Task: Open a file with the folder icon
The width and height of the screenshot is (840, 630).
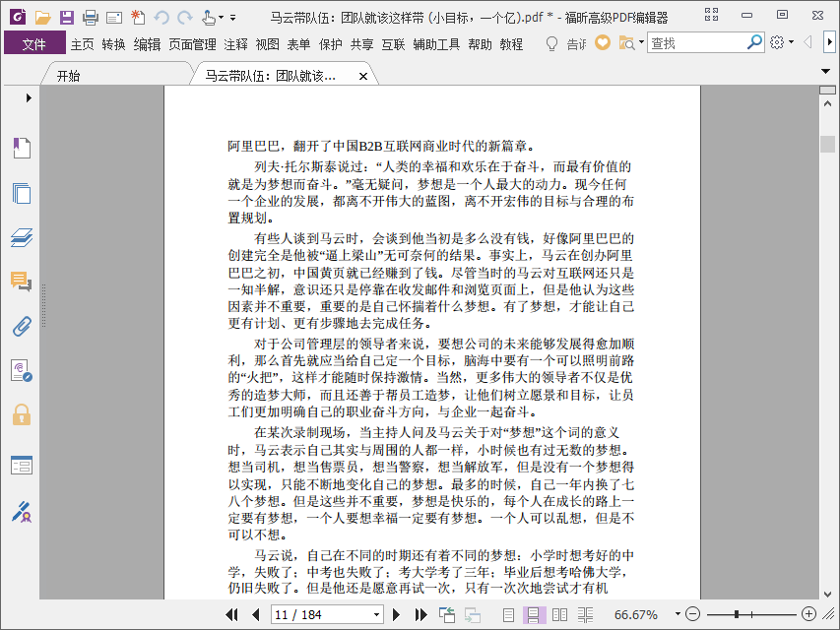Action: tap(43, 18)
